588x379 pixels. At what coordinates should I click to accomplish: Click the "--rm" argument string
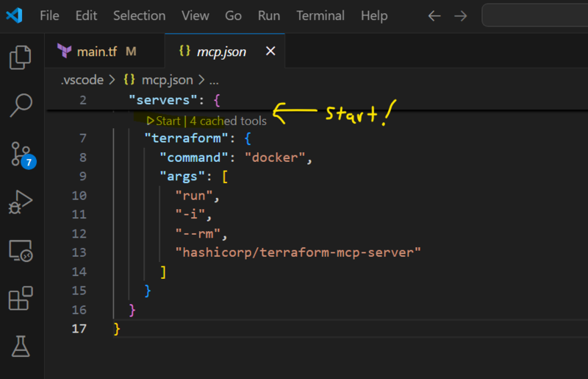pos(198,233)
